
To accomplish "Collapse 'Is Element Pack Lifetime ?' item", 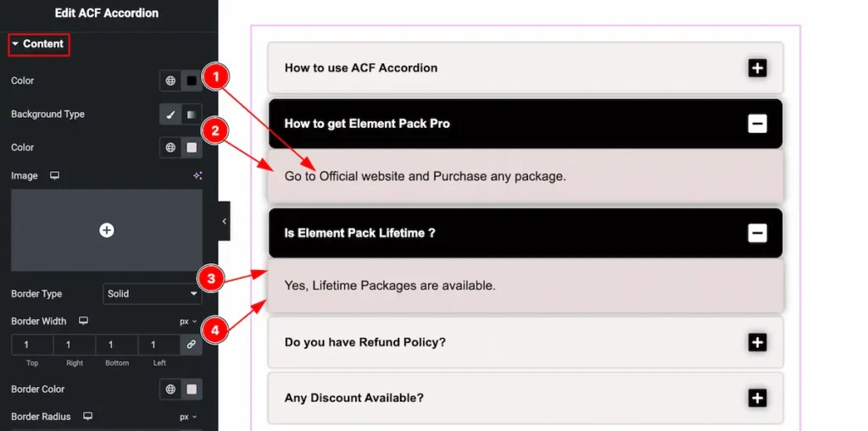I will coord(757,233).
